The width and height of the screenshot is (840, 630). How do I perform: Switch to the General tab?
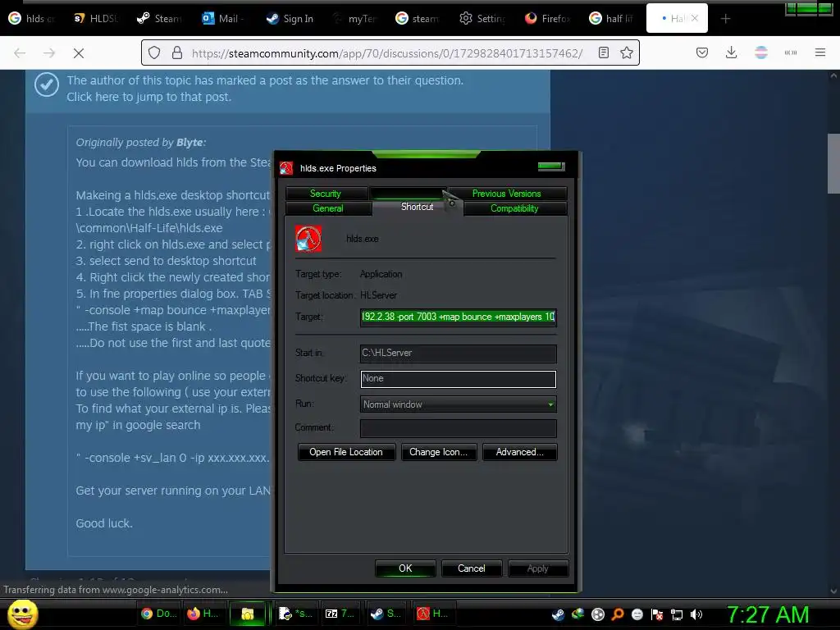[x=328, y=208]
